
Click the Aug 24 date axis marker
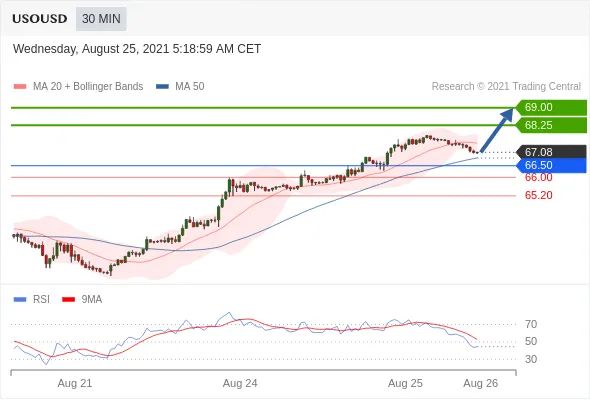pos(240,383)
